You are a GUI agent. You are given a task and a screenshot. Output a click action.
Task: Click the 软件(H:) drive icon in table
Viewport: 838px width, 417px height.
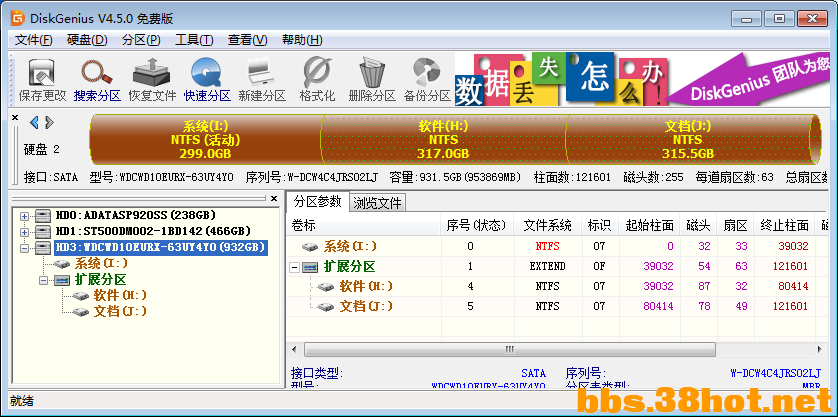pos(325,287)
